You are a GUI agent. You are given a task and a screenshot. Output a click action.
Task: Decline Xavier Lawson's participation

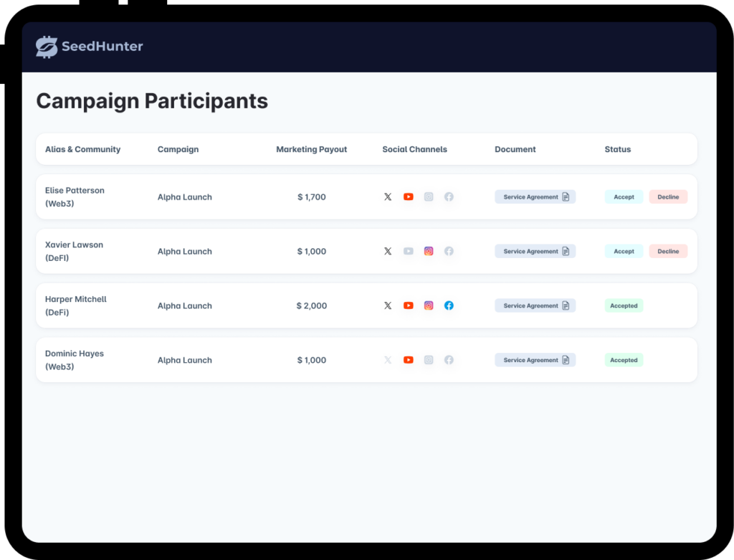(x=668, y=251)
